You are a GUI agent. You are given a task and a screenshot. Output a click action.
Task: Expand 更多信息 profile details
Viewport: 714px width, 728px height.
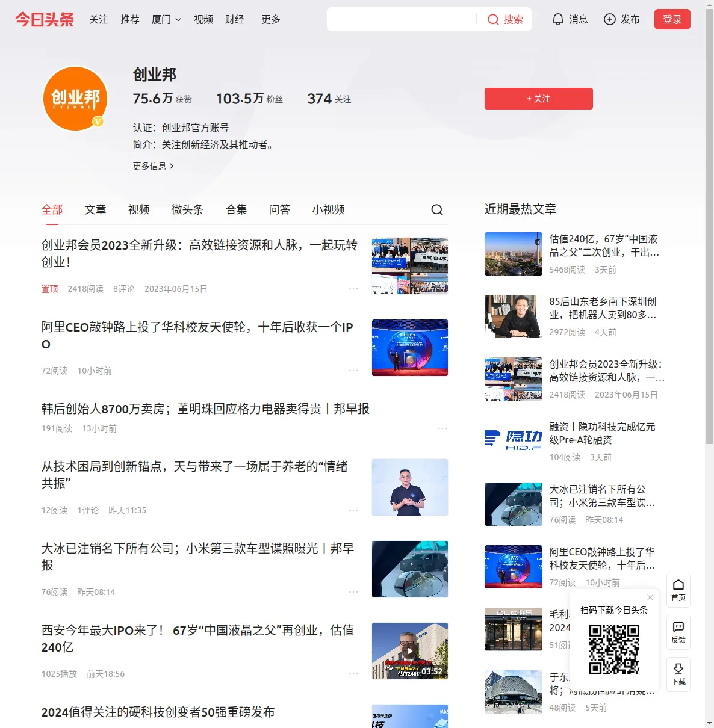point(154,166)
